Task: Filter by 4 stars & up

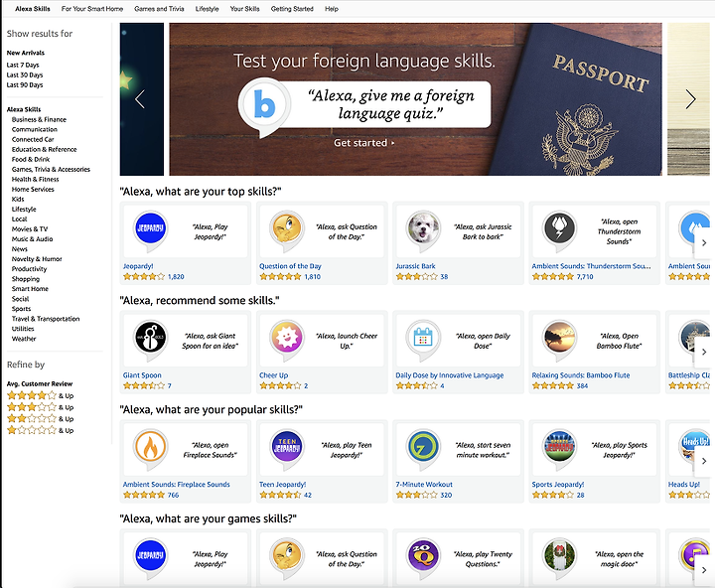Action: pos(40,395)
